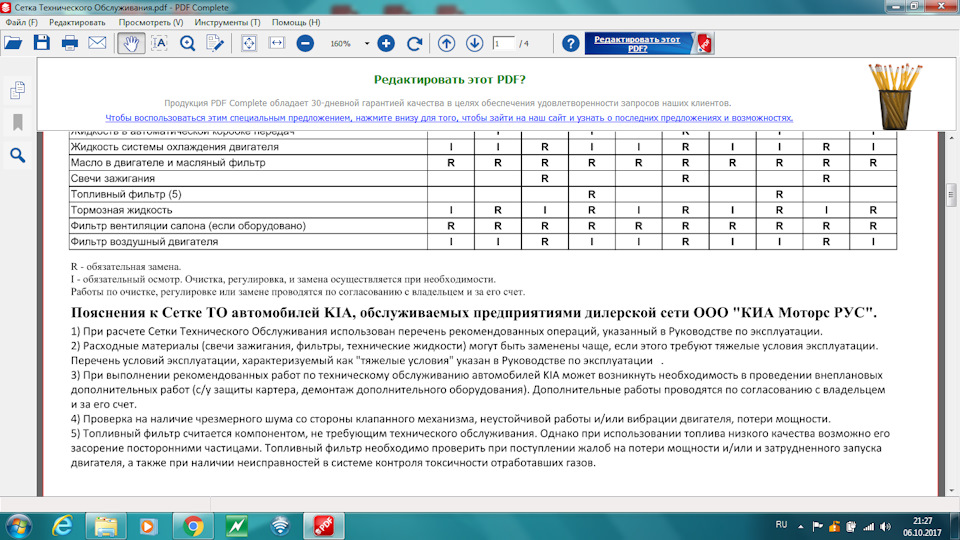Print the PDF using the printer icon
Viewport: 960px width, 540px height.
click(x=70, y=43)
